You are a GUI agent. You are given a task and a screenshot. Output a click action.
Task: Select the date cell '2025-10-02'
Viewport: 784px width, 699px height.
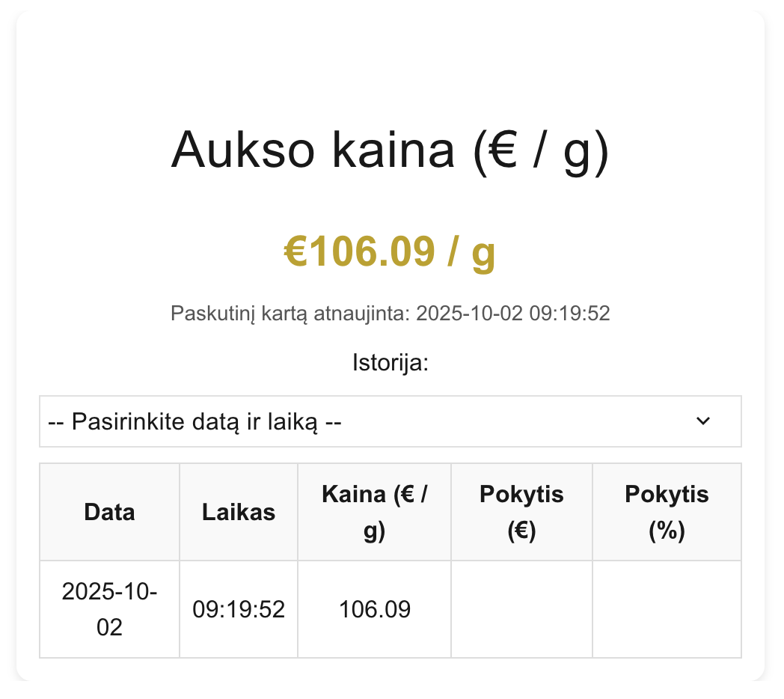[109, 608]
